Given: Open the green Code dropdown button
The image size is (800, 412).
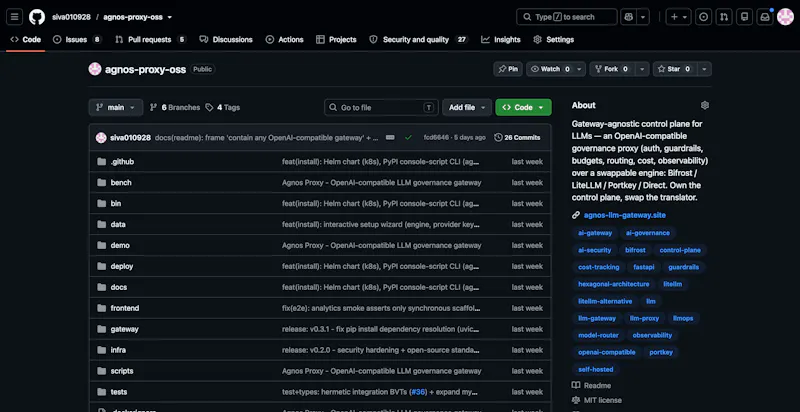Looking at the screenshot, I should (x=523, y=108).
